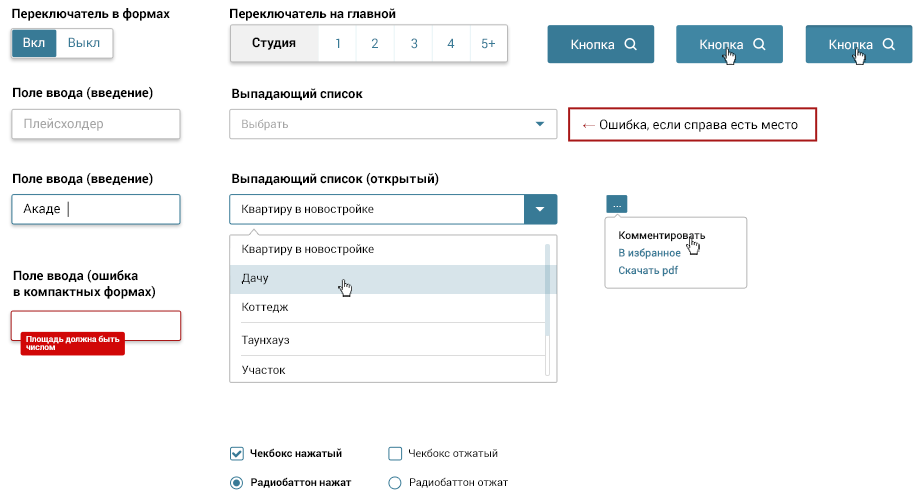This screenshot has height=497, width=920.
Task: Select Комментировать in the popup menu
Action: coord(661,235)
